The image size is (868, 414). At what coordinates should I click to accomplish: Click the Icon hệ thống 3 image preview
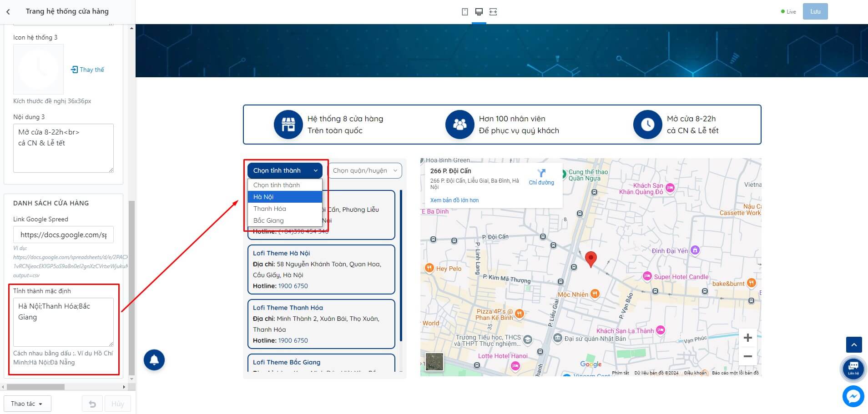point(38,69)
